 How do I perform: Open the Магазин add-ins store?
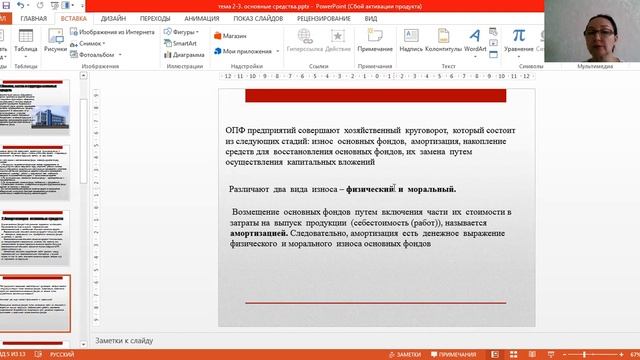point(230,36)
